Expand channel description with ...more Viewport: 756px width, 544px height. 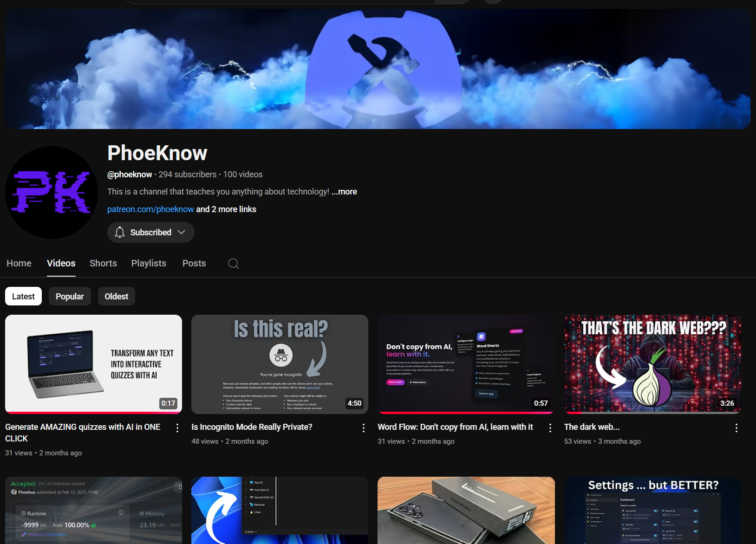point(344,192)
